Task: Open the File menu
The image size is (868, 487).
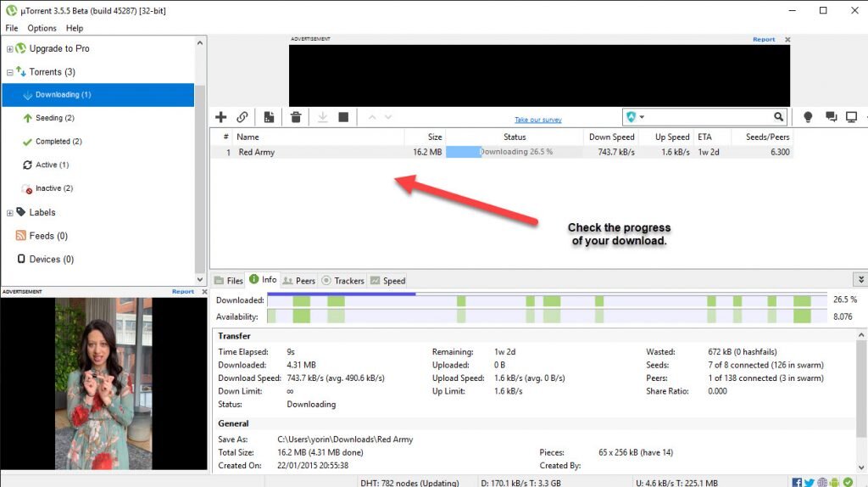Action: (12, 28)
